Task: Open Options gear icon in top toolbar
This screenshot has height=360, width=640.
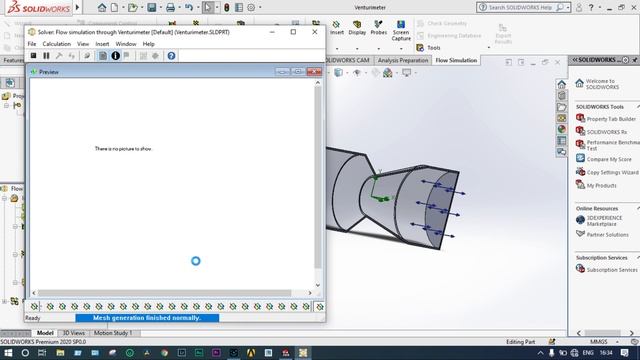Action: point(251,7)
